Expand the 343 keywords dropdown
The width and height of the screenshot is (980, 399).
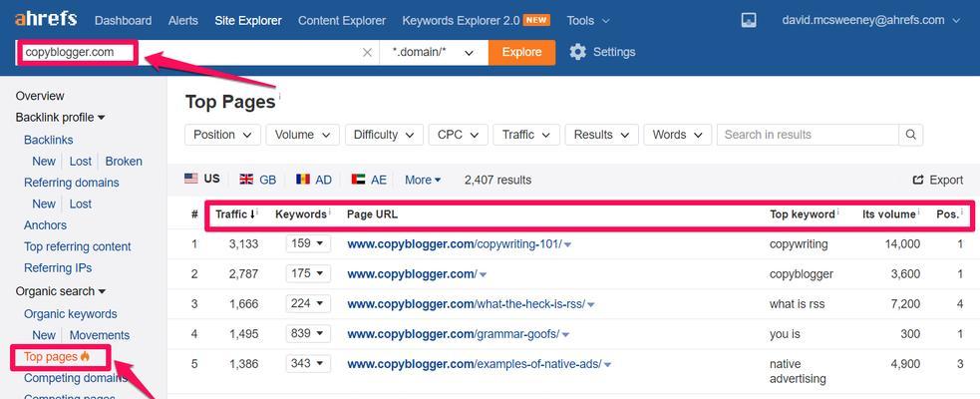click(308, 363)
